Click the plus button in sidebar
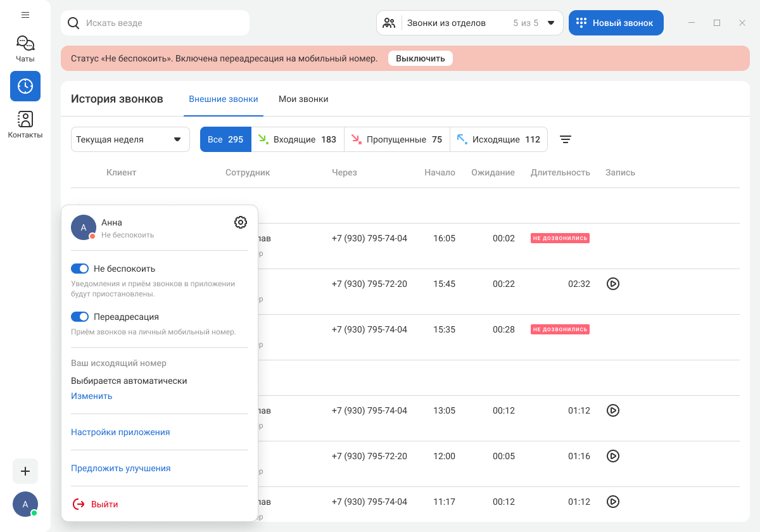Image resolution: width=760 pixels, height=532 pixels. tap(25, 471)
